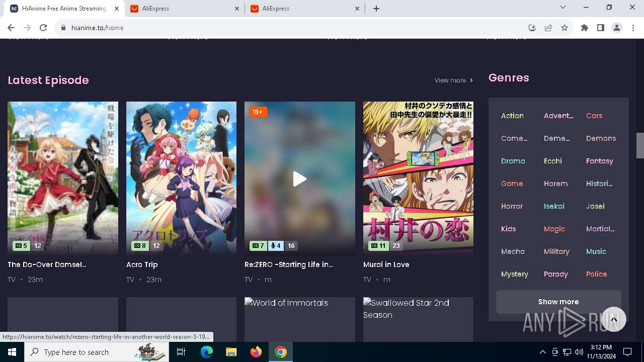
Task: Click the Re:ZERO -Starting Life in title
Action: (x=289, y=264)
